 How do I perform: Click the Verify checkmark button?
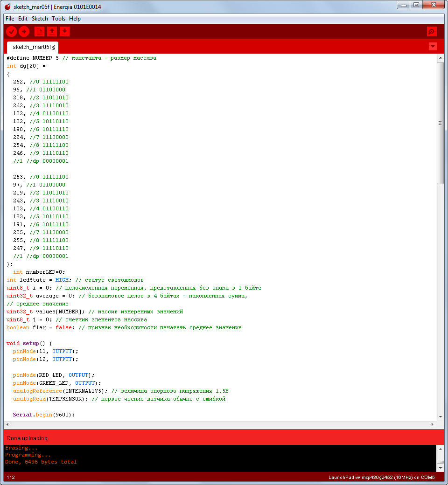(x=12, y=31)
